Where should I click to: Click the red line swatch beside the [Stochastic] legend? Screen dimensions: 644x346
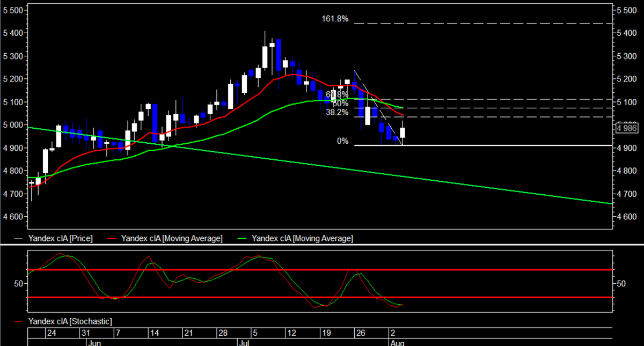point(19,321)
